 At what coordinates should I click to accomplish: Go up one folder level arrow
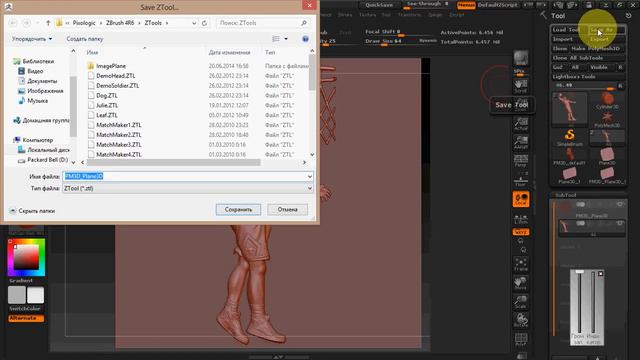pos(48,23)
